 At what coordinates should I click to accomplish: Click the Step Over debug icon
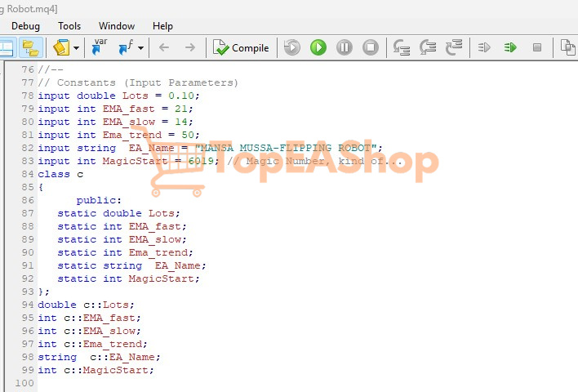[428, 47]
